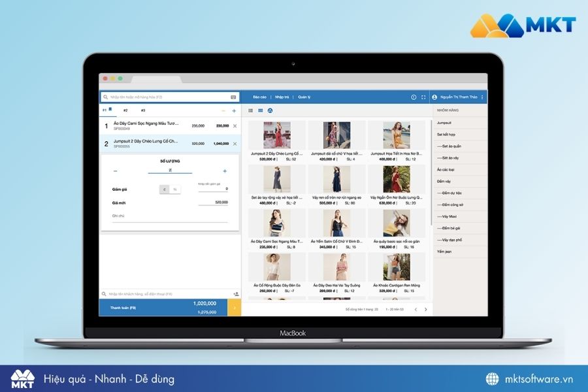Viewport: 588px width, 392px height.
Task: Switch to grid view icon above products
Action: [261, 110]
